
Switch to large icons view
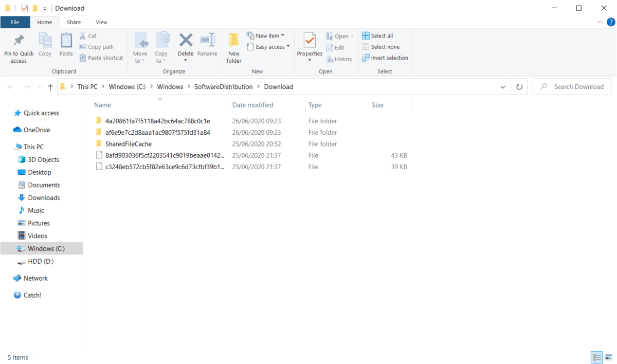(609, 357)
